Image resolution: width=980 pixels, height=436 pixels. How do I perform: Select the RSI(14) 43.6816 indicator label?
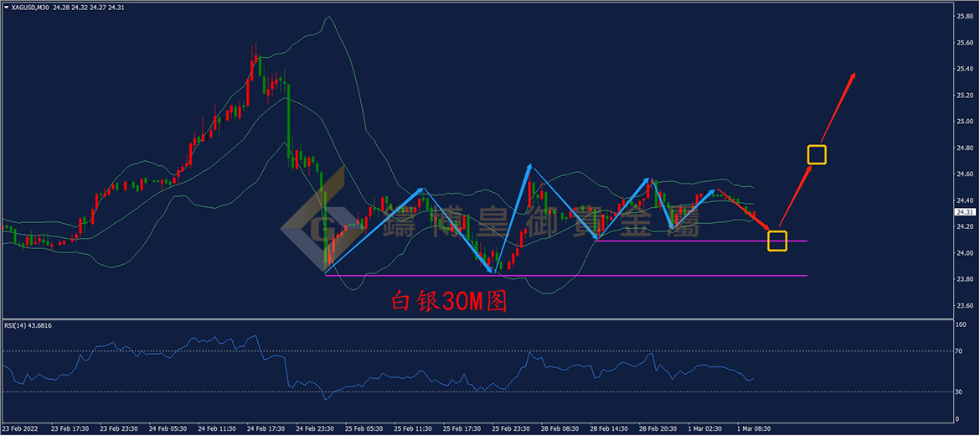point(28,326)
